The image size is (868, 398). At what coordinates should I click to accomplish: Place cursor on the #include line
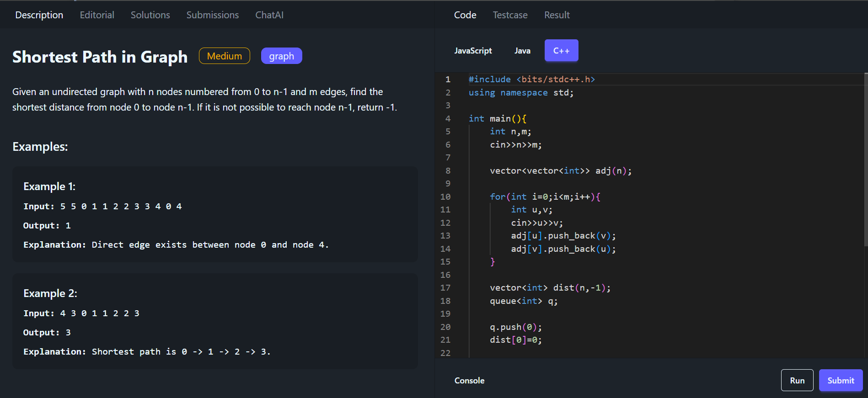pyautogui.click(x=531, y=80)
